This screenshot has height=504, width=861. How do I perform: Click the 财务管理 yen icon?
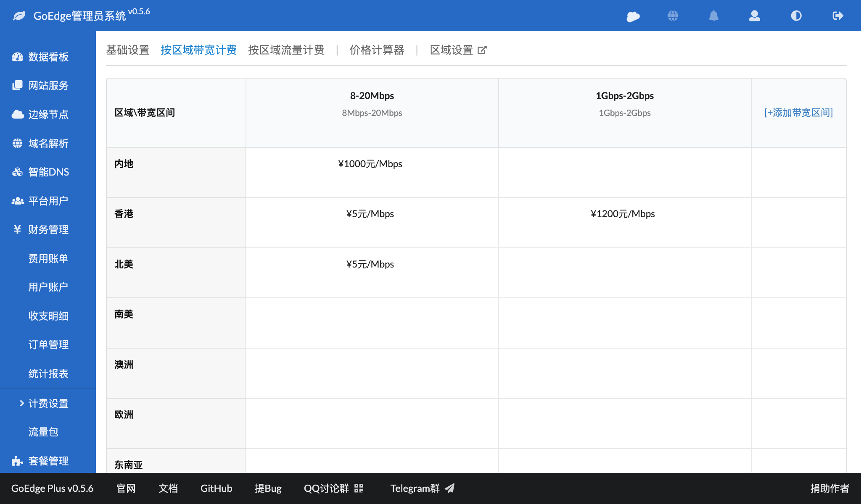pyautogui.click(x=17, y=229)
